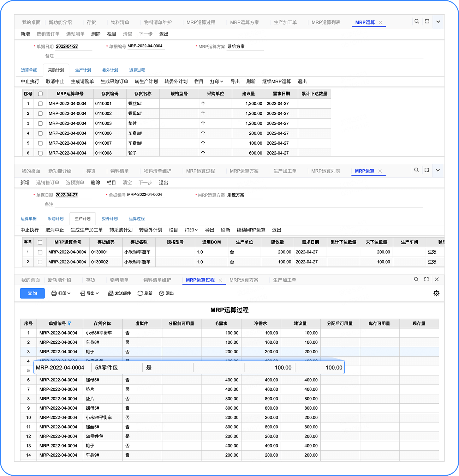The image size is (459, 476).
Task: Switch to the 生产计划 sub-tab in top panel
Action: point(83,70)
